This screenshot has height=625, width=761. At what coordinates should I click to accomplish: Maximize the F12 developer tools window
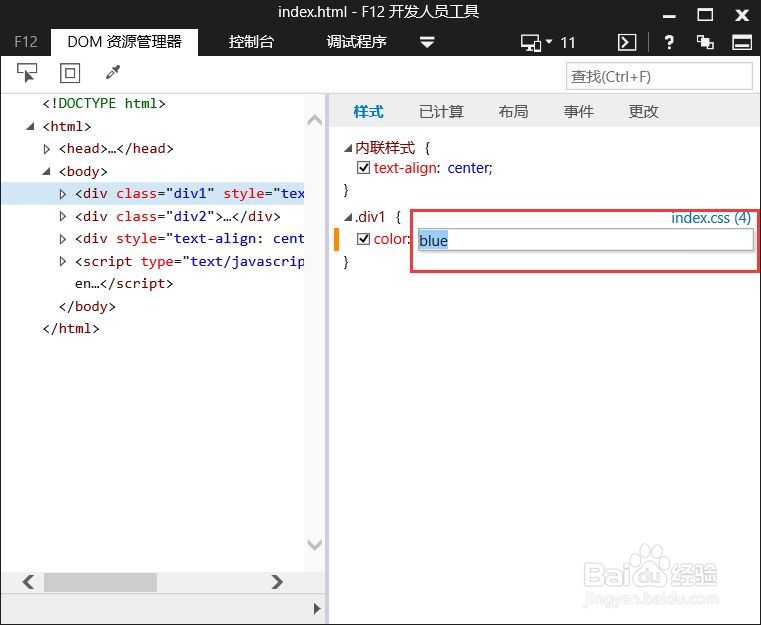click(x=705, y=15)
